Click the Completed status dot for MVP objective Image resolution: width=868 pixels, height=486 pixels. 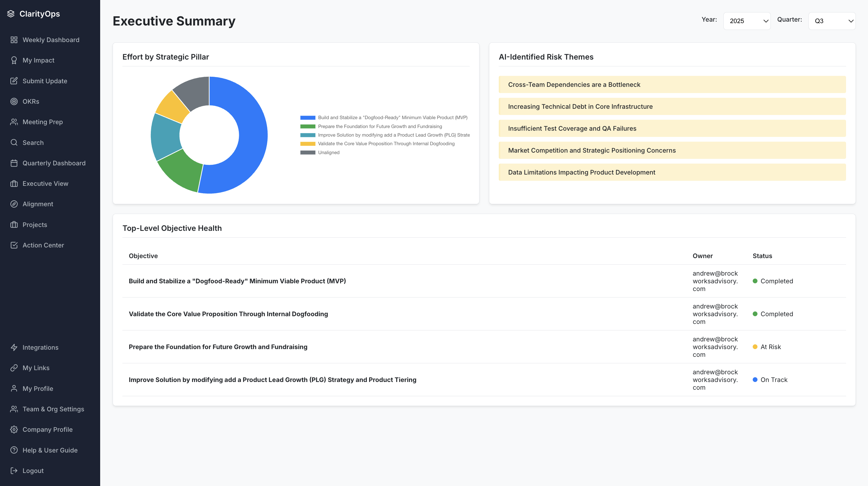(x=755, y=281)
